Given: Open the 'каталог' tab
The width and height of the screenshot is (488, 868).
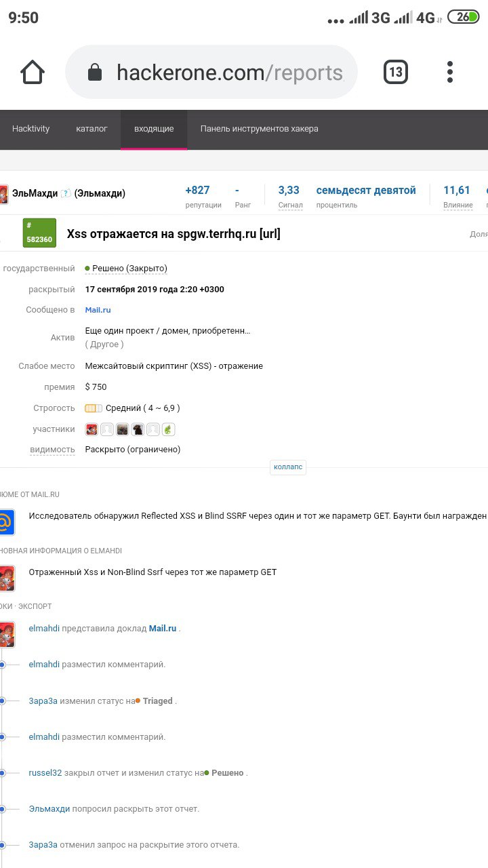Looking at the screenshot, I should click(x=91, y=129).
